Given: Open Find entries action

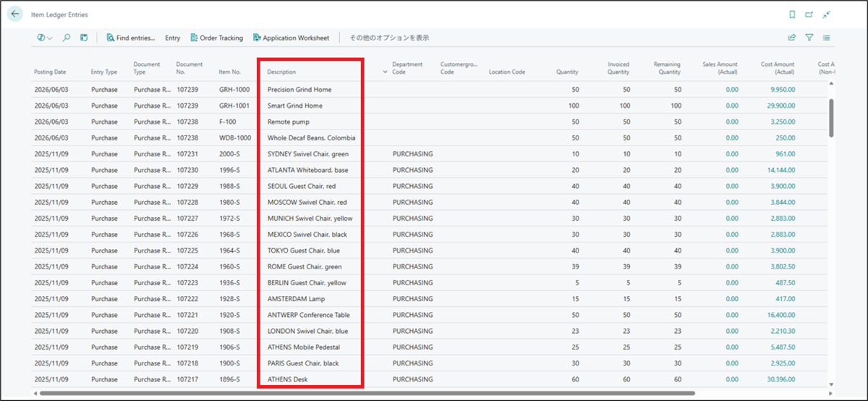Looking at the screenshot, I should tap(131, 38).
